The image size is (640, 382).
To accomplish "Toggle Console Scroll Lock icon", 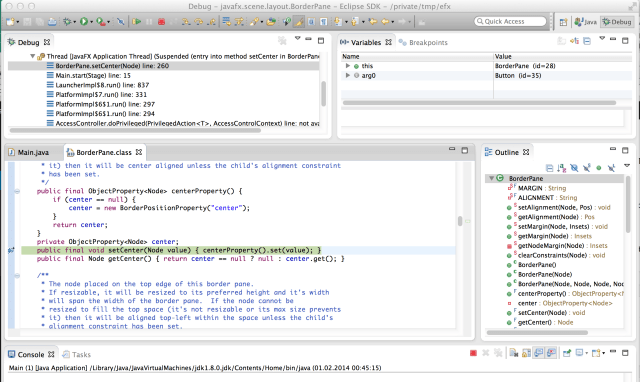I will [x=526, y=353].
